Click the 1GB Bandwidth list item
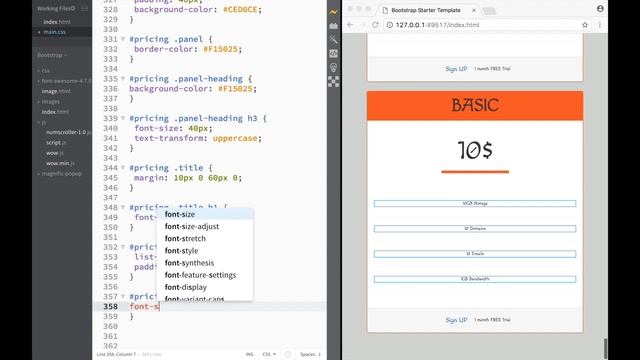This screenshot has width=640, height=360. 475,279
